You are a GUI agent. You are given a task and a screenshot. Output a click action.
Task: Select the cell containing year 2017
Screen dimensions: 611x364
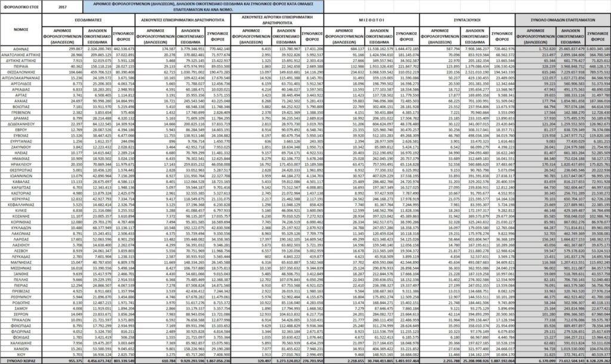point(62,7)
